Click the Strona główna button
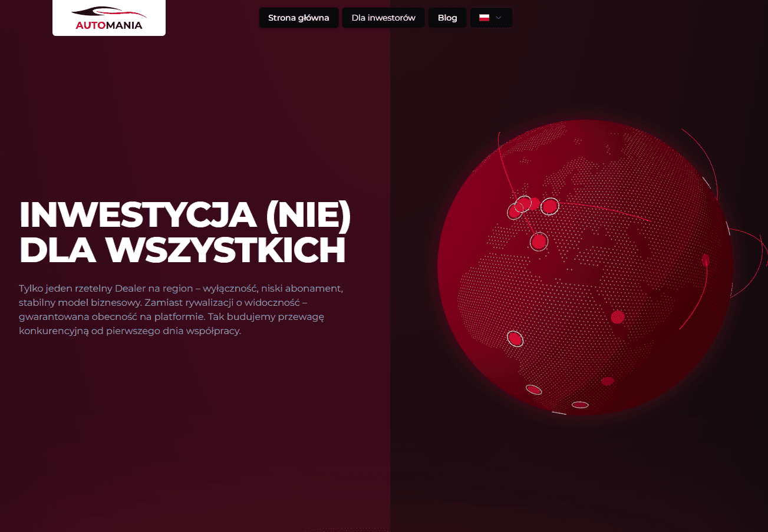Image resolution: width=768 pixels, height=532 pixels. 298,18
